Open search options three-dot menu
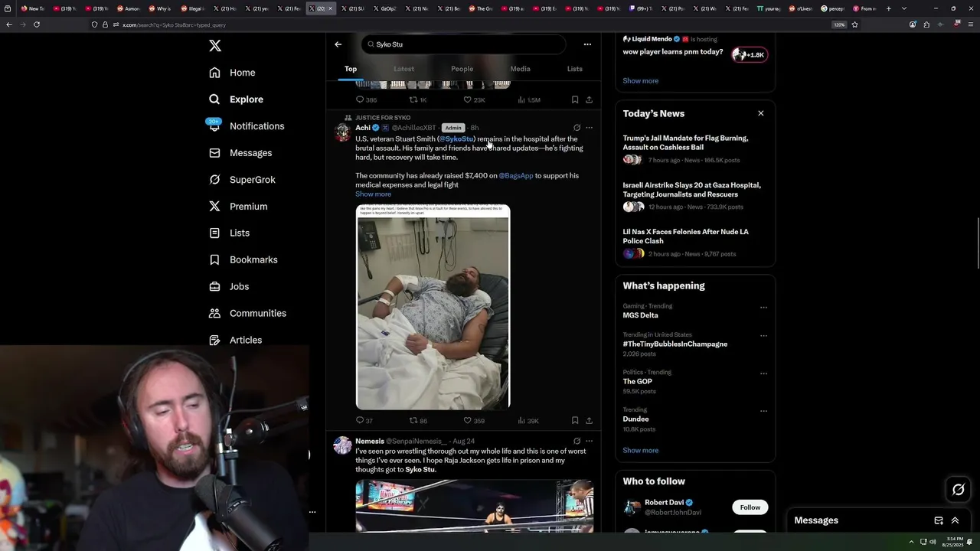This screenshot has width=980, height=551. coord(587,44)
